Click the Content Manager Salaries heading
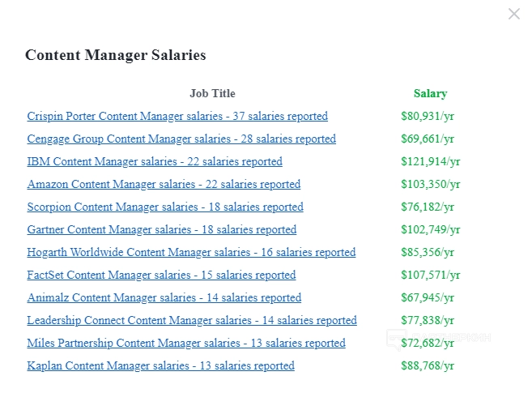This screenshot has height=393, width=532. [x=116, y=56]
